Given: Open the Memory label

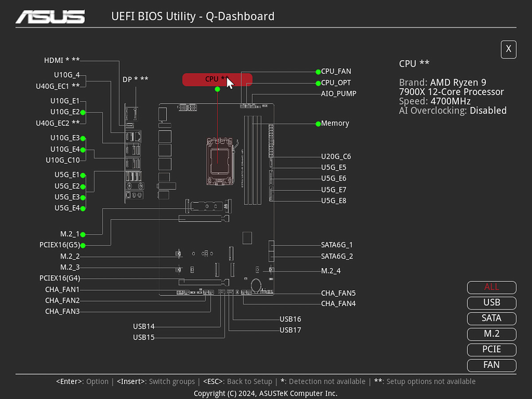Looking at the screenshot, I should (335, 124).
